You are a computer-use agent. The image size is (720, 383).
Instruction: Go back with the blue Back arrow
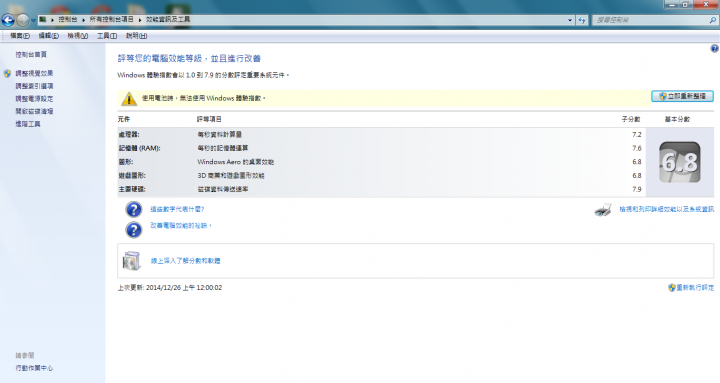point(8,20)
